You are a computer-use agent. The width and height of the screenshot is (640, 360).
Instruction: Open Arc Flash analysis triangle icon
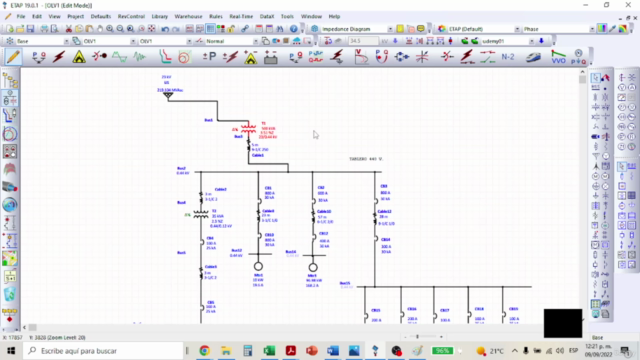(79, 57)
